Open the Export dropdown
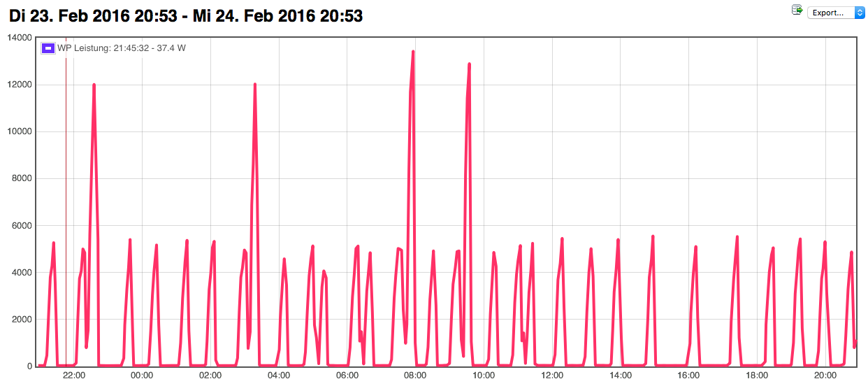Viewport: 868px width, 386px height. pyautogui.click(x=836, y=12)
